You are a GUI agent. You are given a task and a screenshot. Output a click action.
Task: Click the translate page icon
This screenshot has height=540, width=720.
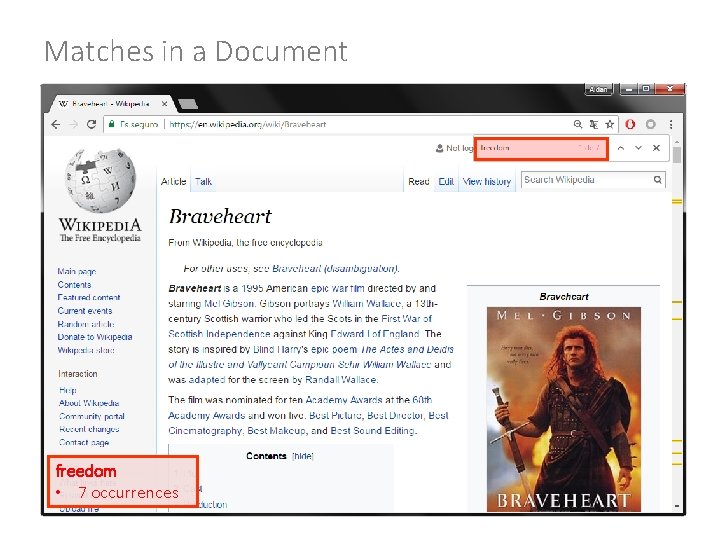pos(594,124)
